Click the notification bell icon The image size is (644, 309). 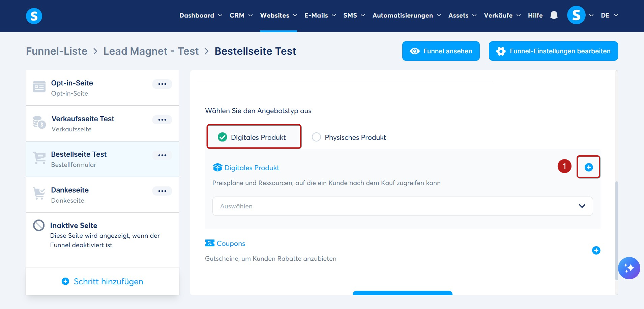[554, 15]
